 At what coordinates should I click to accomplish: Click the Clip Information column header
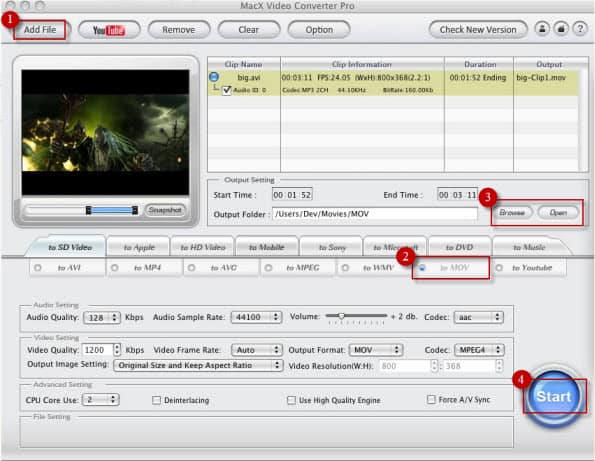coord(362,64)
